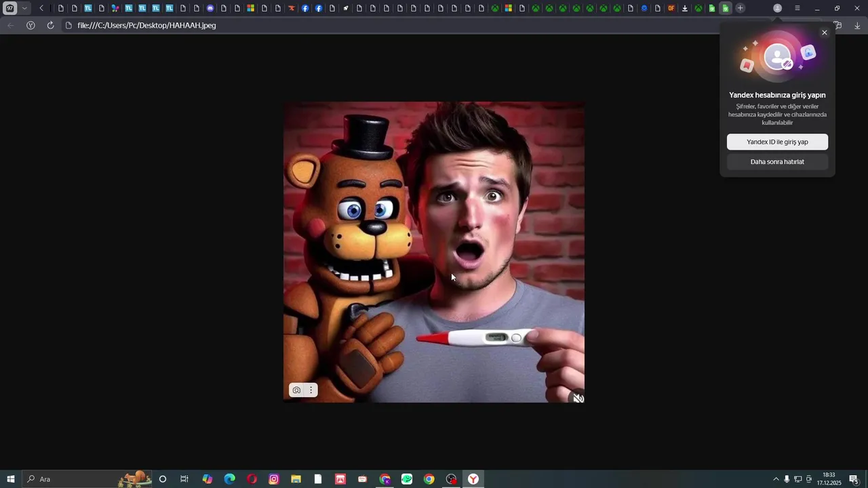The image size is (868, 488).
Task: Toggle the mute speaker icon on image
Action: click(x=578, y=399)
